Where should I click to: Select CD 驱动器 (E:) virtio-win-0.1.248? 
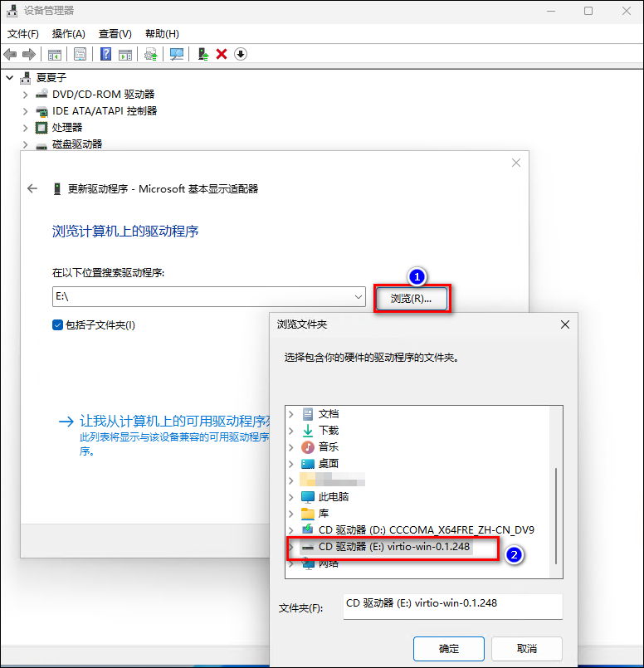[x=394, y=547]
